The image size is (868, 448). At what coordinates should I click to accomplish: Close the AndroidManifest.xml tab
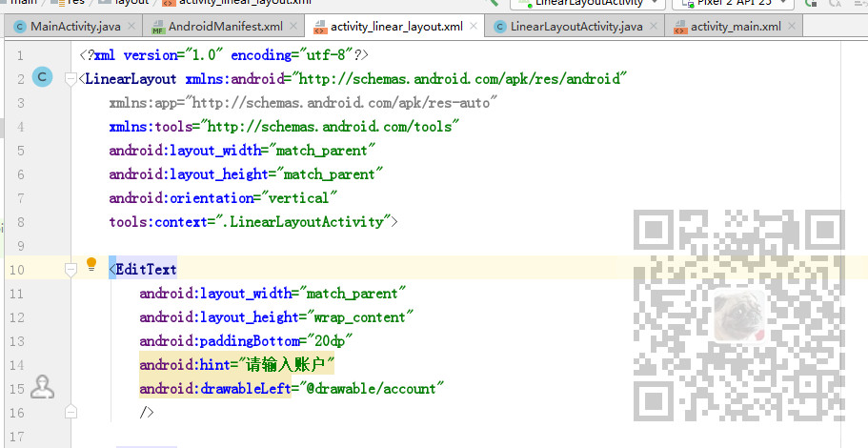[x=293, y=26]
